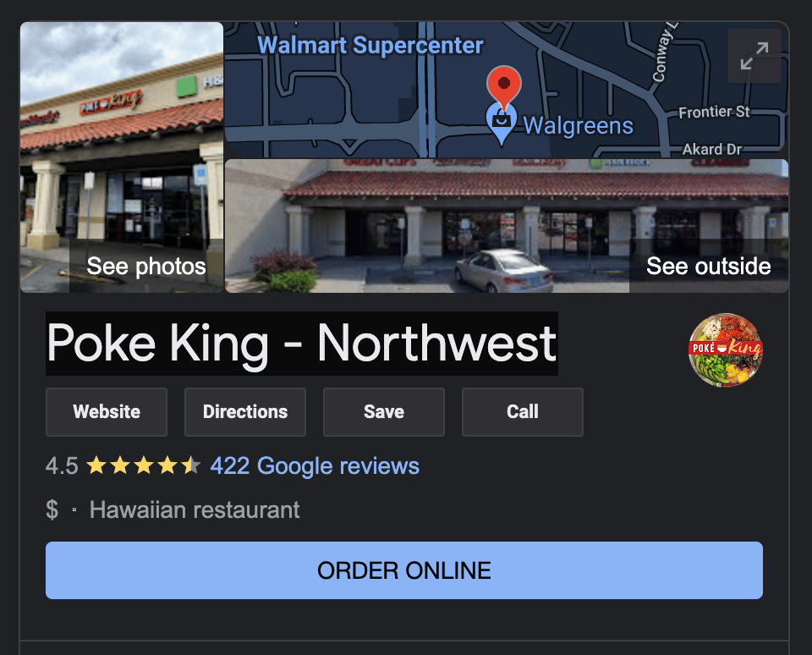Click the star rating icons
The width and height of the screenshot is (812, 655).
[x=144, y=465]
